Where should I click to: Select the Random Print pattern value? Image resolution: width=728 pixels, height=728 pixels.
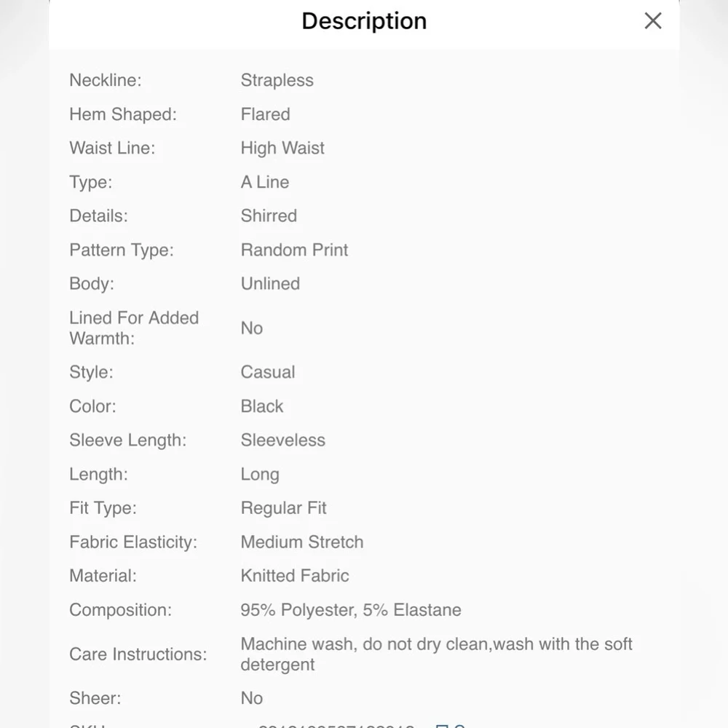point(294,250)
